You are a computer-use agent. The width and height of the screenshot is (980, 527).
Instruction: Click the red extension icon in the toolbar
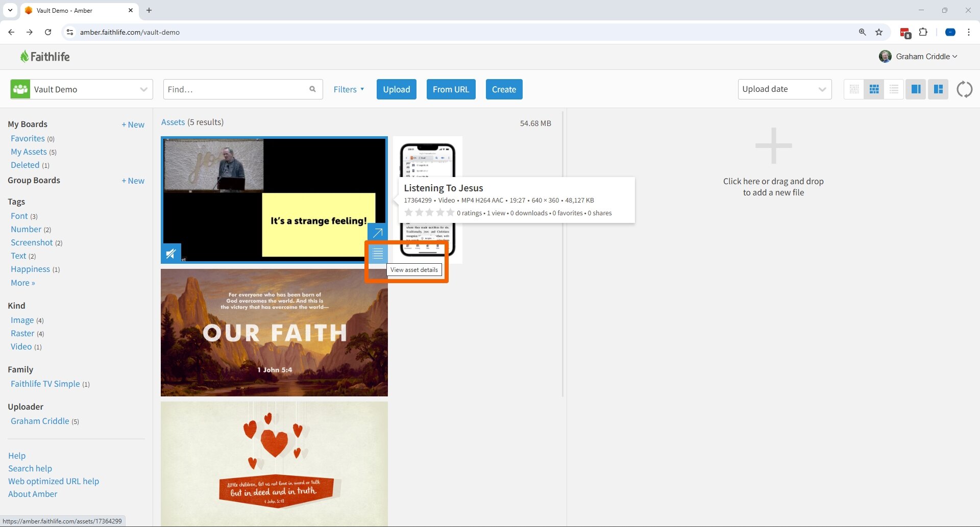click(905, 33)
